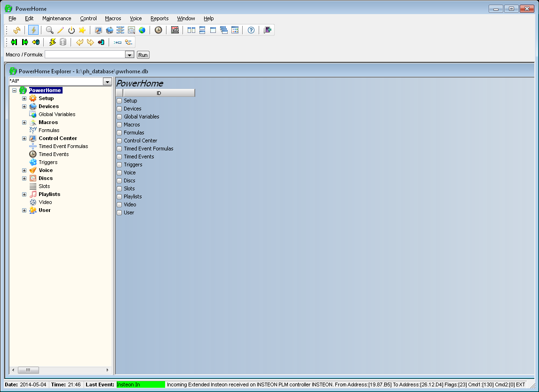Viewport: 539px width, 392px height.
Task: Tick the Global Variables checkbox
Action: [x=119, y=117]
